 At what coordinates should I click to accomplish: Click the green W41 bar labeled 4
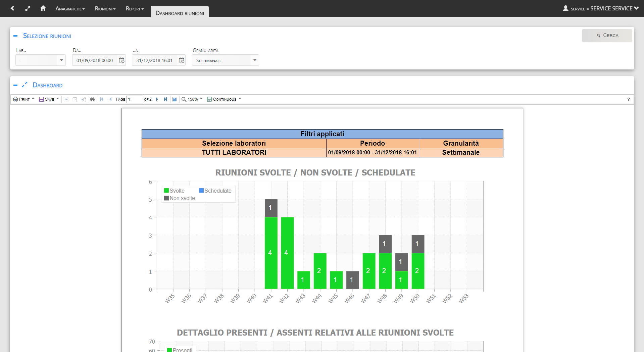click(x=271, y=253)
